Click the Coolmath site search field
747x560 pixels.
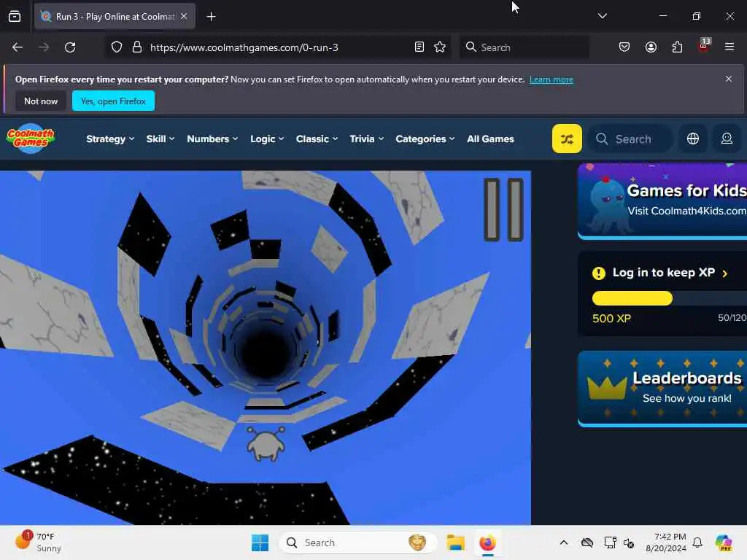pos(630,139)
